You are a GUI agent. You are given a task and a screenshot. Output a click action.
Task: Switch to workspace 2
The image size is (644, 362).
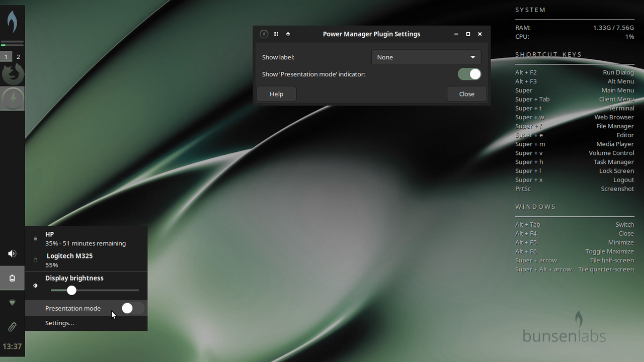click(x=18, y=57)
